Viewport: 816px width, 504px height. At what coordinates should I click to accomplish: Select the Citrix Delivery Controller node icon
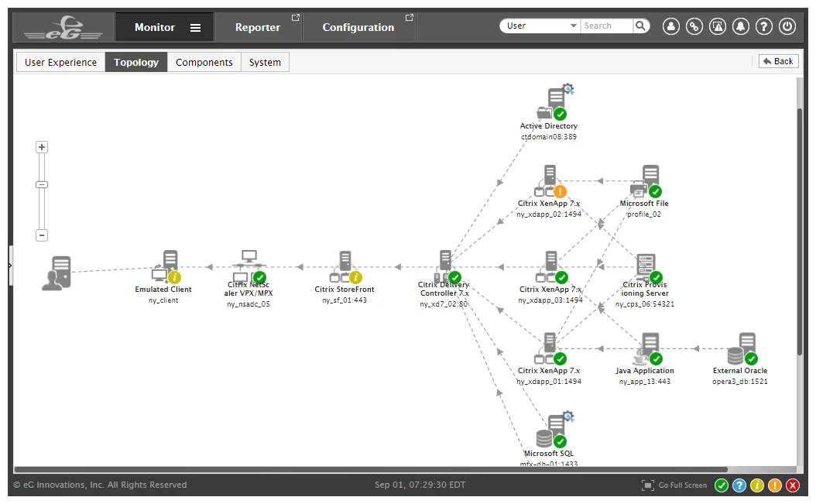447,266
